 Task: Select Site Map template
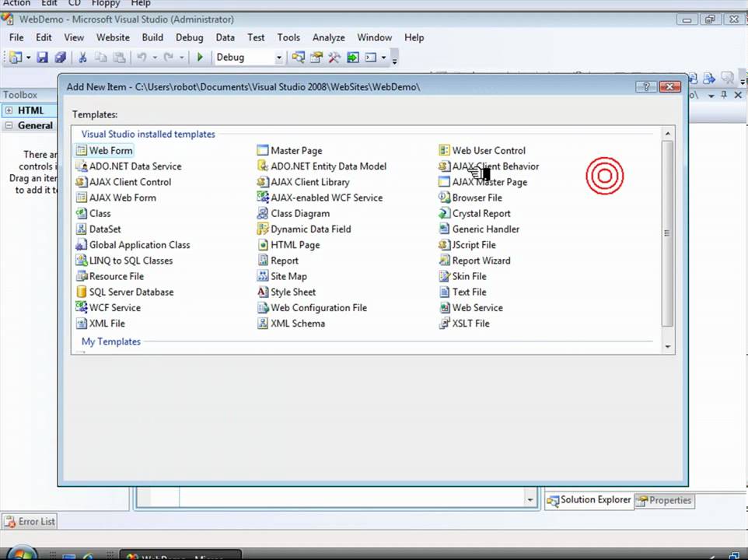click(282, 276)
